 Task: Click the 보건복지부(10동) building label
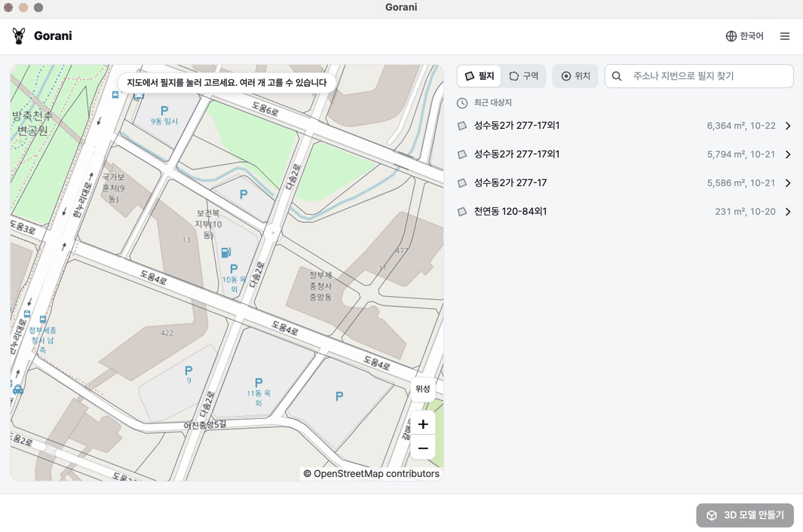(208, 224)
